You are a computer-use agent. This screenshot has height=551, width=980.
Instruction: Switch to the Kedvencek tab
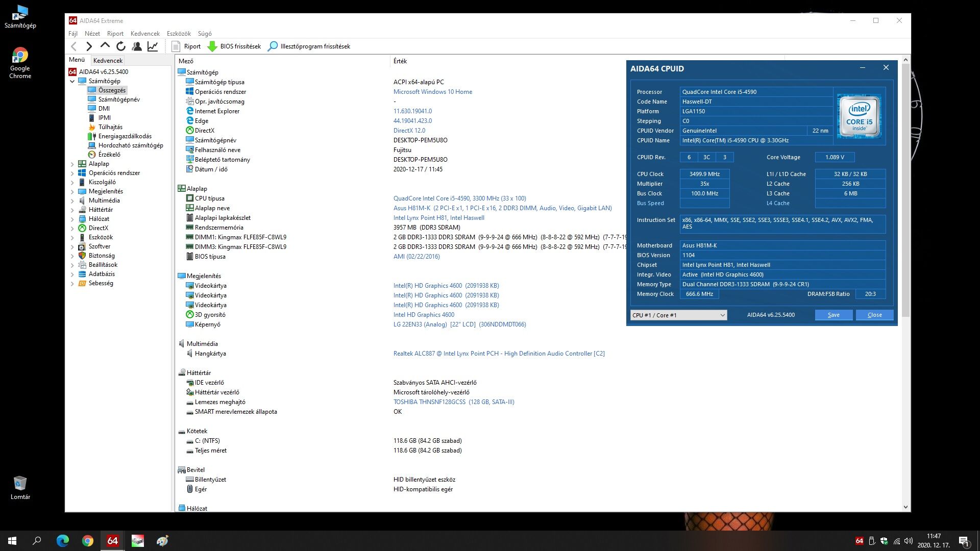[x=108, y=60]
